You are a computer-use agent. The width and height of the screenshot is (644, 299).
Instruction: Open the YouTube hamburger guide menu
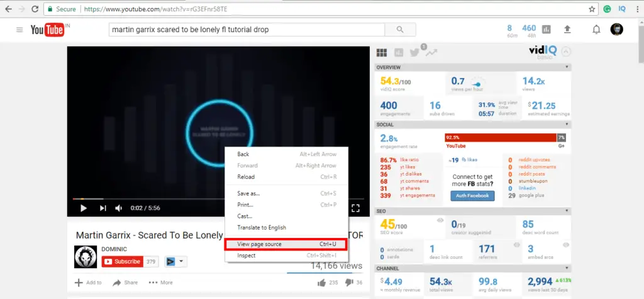click(x=19, y=30)
